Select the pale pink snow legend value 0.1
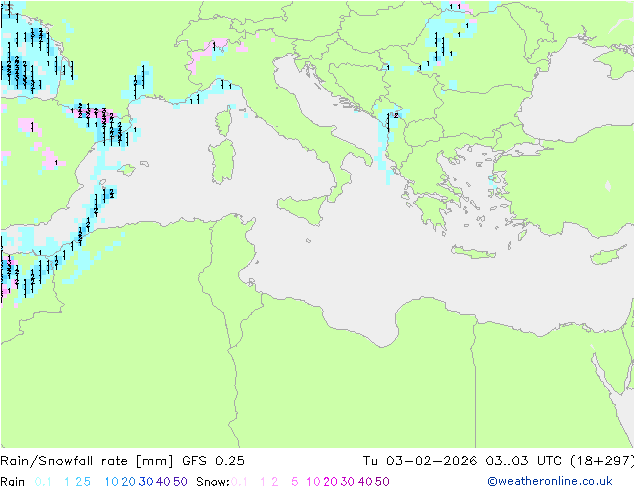Image resolution: width=634 pixels, height=490 pixels. tap(239, 482)
